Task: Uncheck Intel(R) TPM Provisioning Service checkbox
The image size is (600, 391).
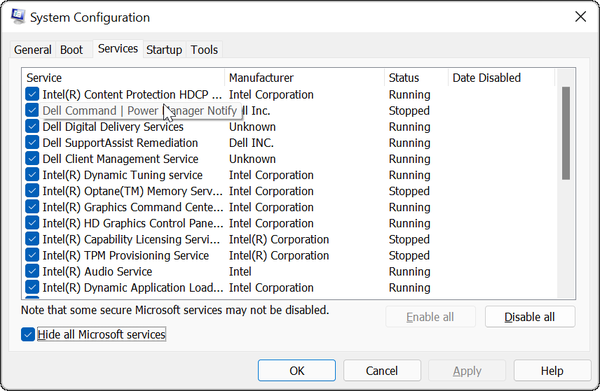Action: pos(32,255)
